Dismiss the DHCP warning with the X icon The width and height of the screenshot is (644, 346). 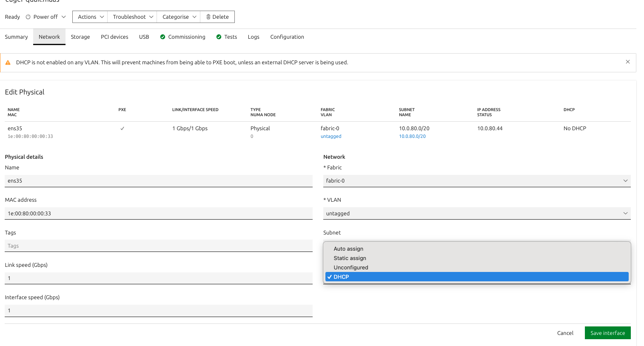pos(628,62)
